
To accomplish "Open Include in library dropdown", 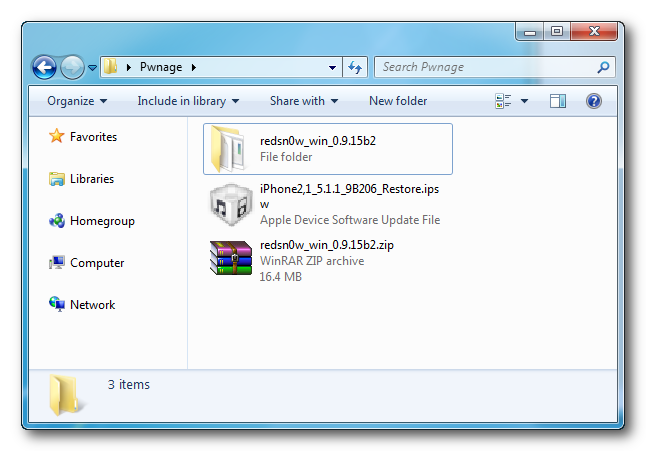I will click(x=188, y=101).
